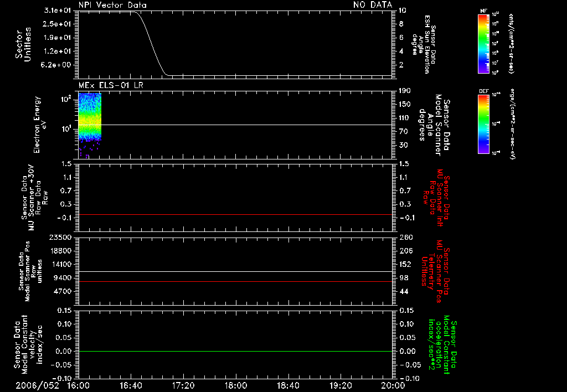Click the '2006/052' date label
567x392 pixels.
[x=38, y=386]
